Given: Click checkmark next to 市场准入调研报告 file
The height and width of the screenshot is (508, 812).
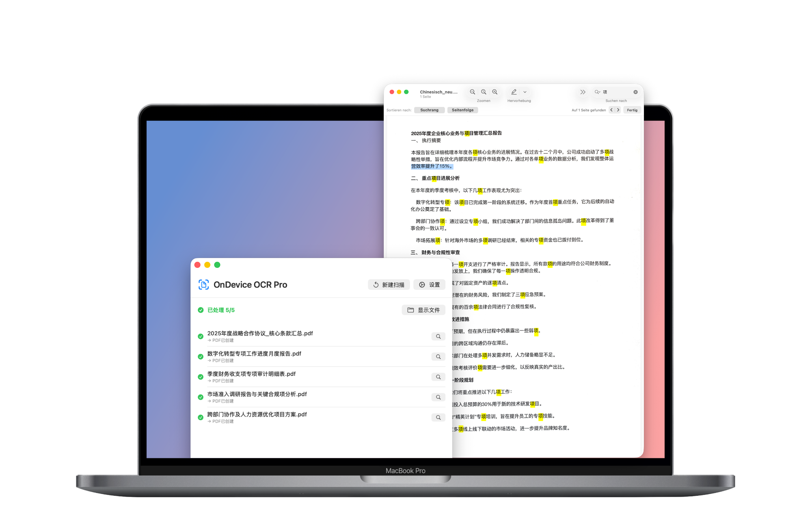Looking at the screenshot, I should click(201, 397).
